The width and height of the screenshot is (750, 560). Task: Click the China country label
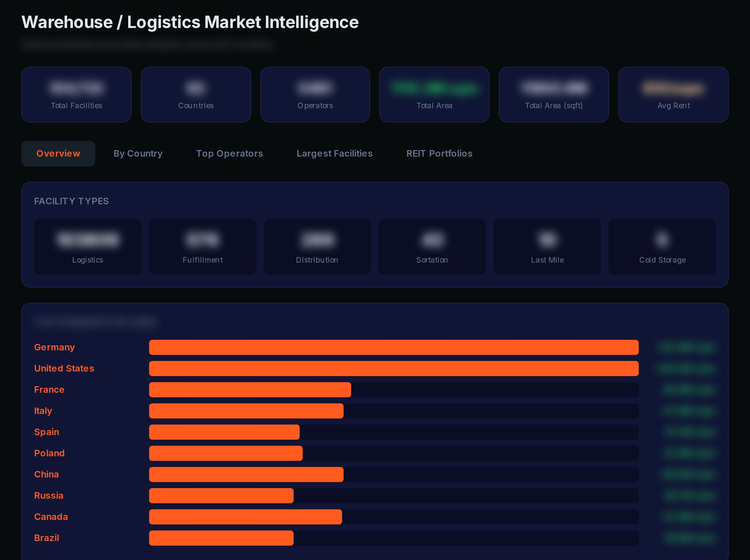(46, 474)
